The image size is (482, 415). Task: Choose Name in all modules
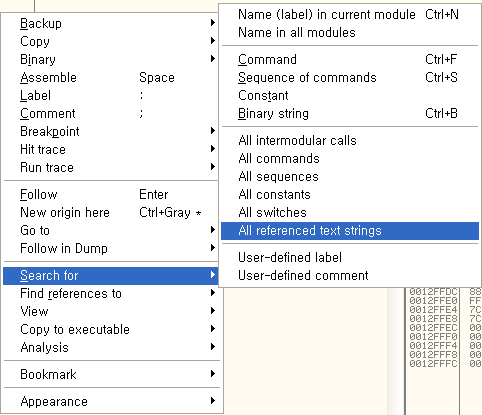[x=350, y=32]
